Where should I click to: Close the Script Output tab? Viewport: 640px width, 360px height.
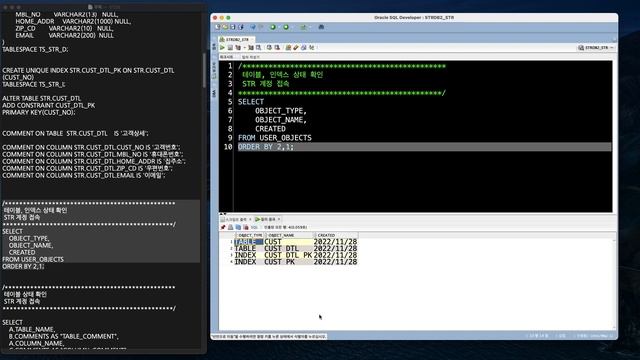(x=250, y=219)
